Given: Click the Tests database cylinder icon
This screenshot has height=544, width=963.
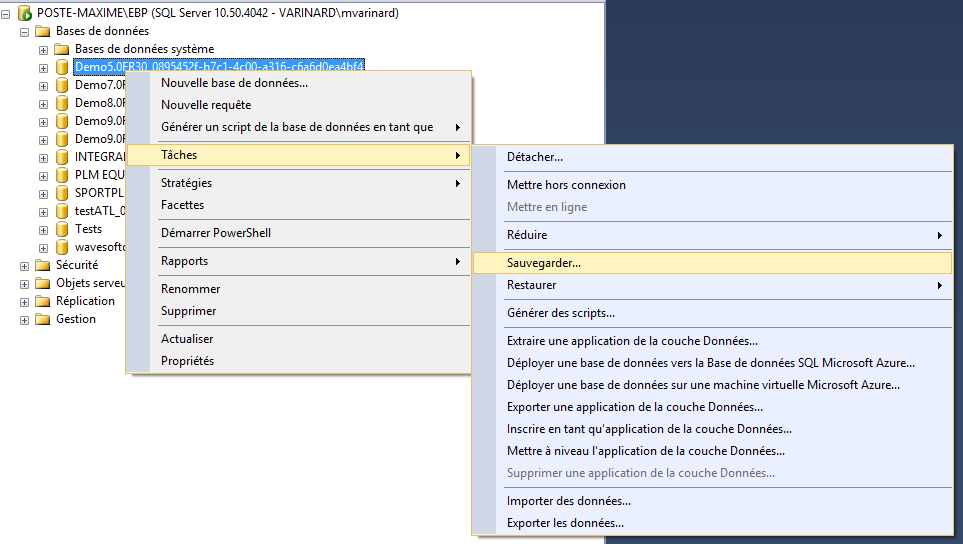Looking at the screenshot, I should (x=62, y=229).
